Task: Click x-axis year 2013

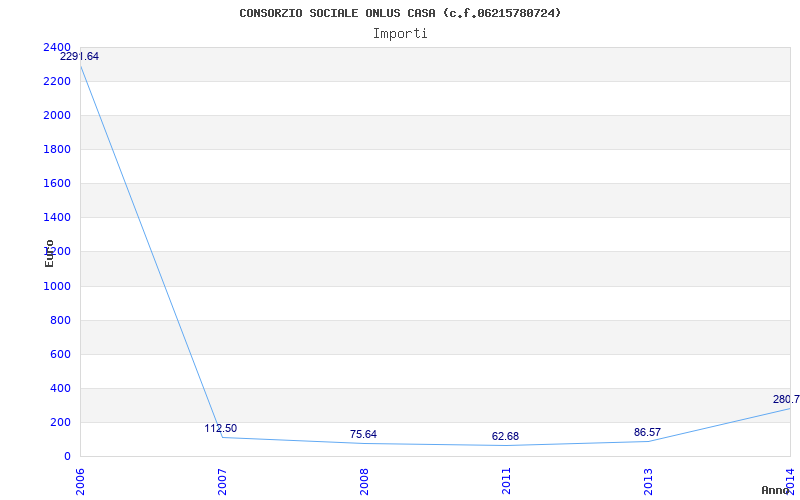Action: pos(648,481)
